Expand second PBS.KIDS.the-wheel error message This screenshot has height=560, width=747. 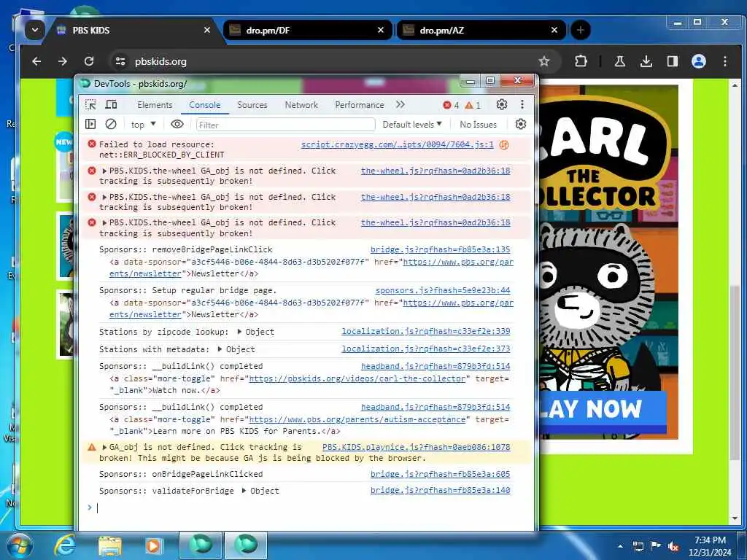click(104, 197)
